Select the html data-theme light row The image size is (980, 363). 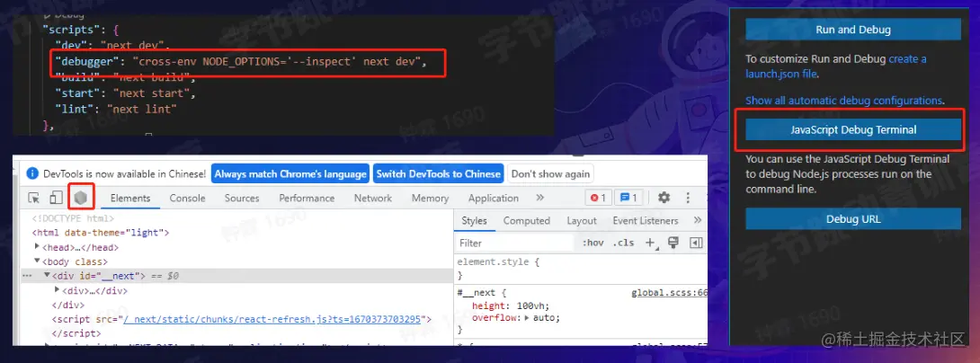click(x=102, y=233)
